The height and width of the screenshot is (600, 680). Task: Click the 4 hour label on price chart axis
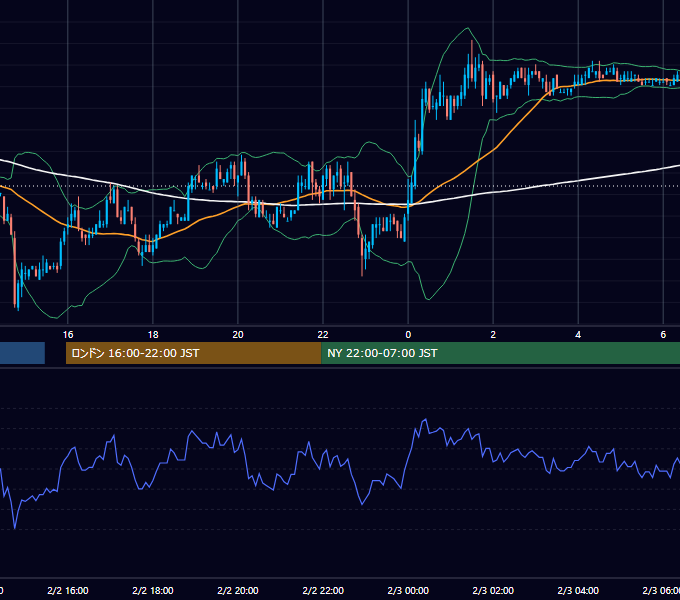click(578, 335)
